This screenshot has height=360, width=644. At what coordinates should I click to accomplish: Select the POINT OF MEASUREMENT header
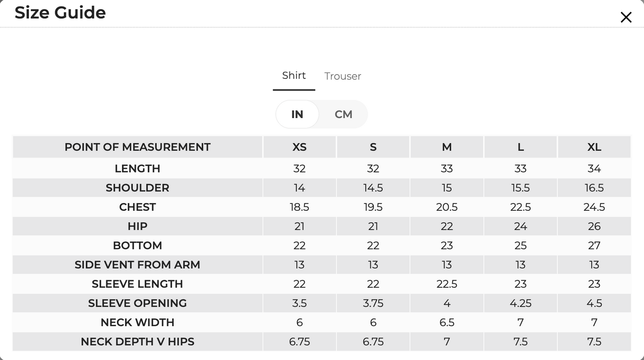137,147
